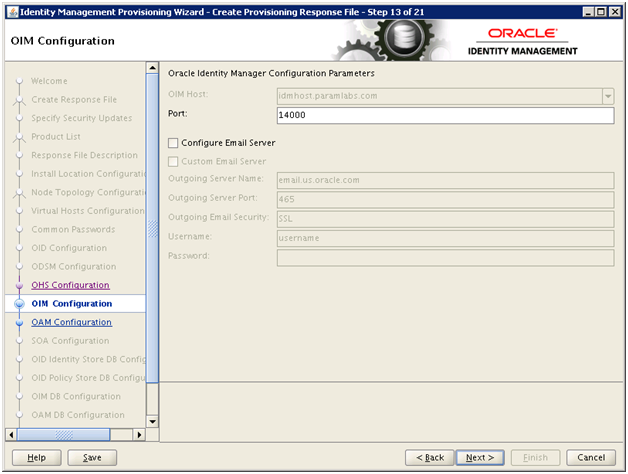The image size is (628, 474).
Task: Select the Install Location Configuration step
Action: coord(89,174)
